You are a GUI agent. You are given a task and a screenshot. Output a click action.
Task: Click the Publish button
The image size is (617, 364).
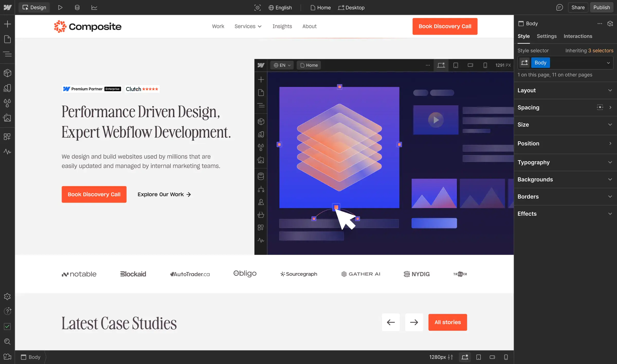click(601, 7)
